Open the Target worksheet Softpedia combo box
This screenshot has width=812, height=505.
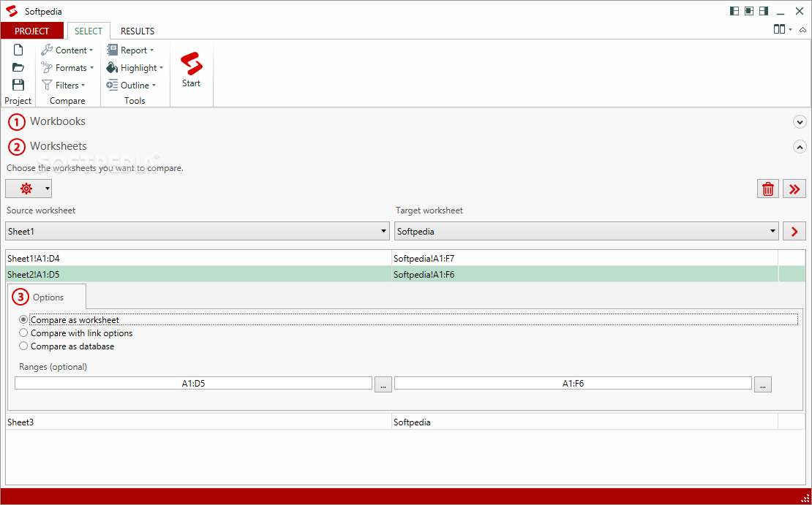point(587,231)
